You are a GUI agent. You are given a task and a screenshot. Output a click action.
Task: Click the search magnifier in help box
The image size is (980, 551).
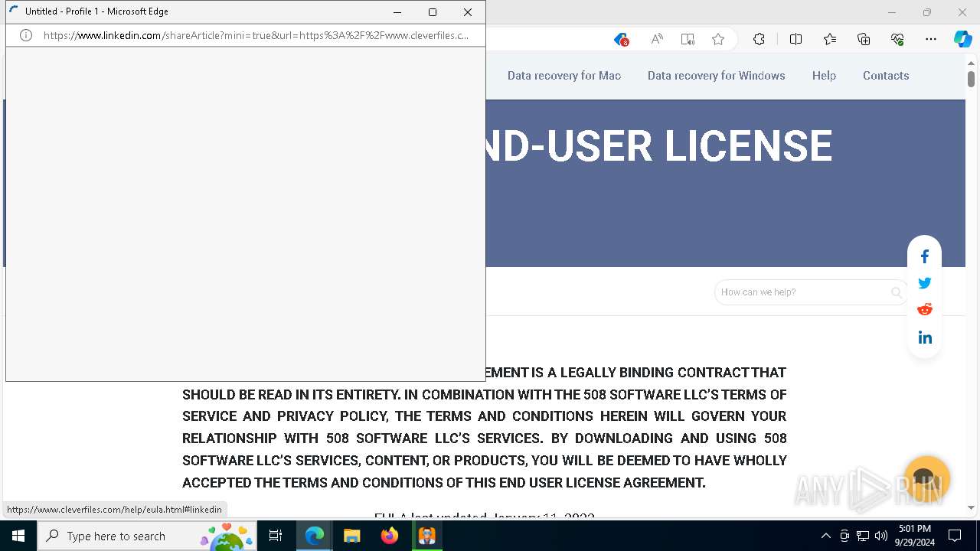pyautogui.click(x=896, y=292)
